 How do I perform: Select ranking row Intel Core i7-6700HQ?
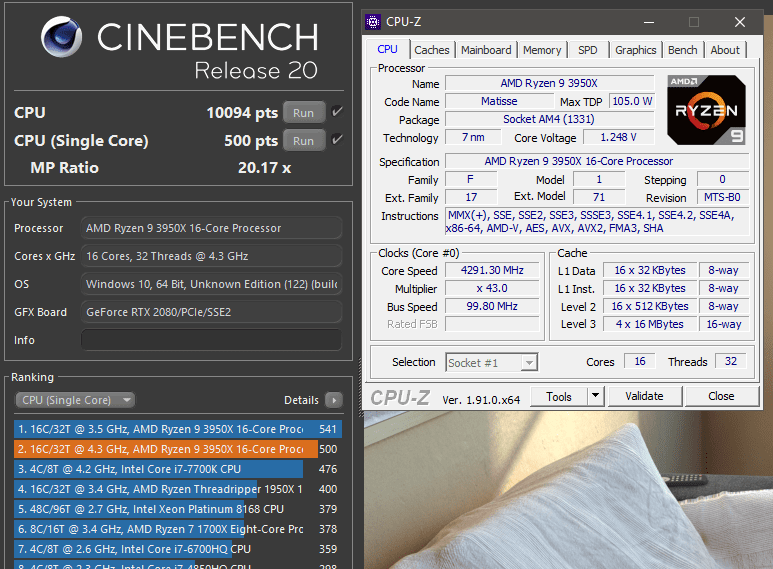177,549
